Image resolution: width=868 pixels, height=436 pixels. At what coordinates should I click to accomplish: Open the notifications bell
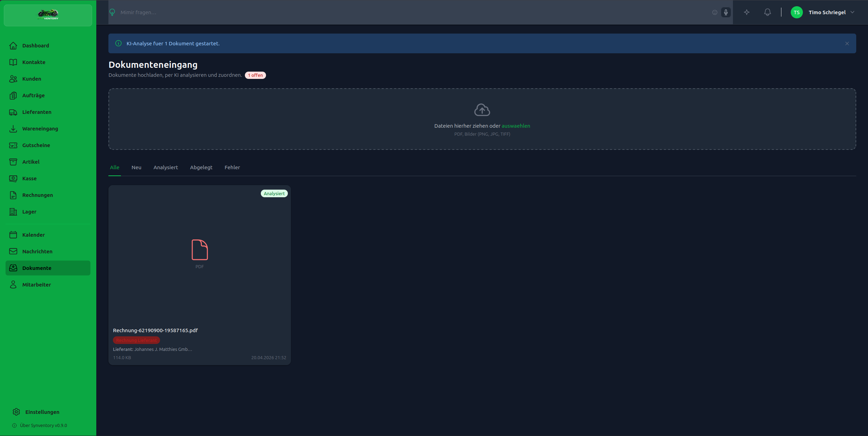(767, 12)
